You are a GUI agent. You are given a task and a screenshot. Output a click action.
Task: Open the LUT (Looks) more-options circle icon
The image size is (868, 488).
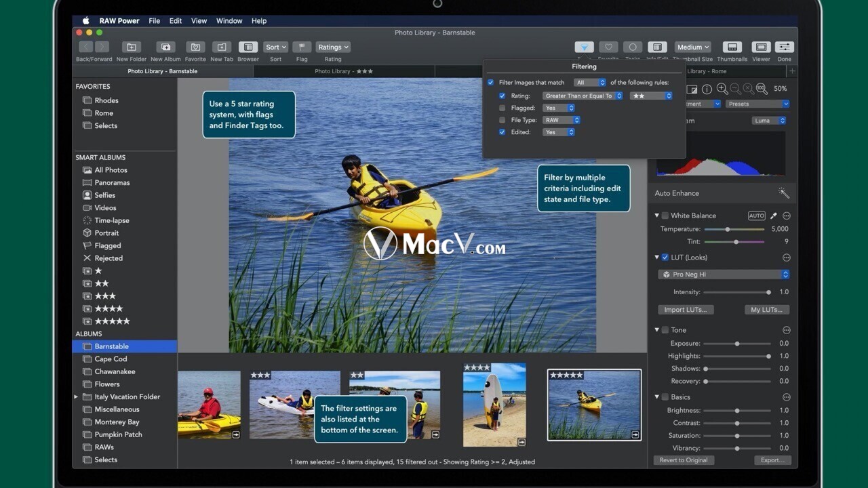coord(787,258)
